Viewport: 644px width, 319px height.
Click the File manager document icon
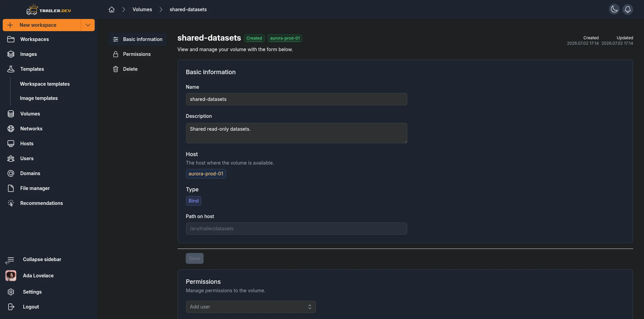coord(11,188)
